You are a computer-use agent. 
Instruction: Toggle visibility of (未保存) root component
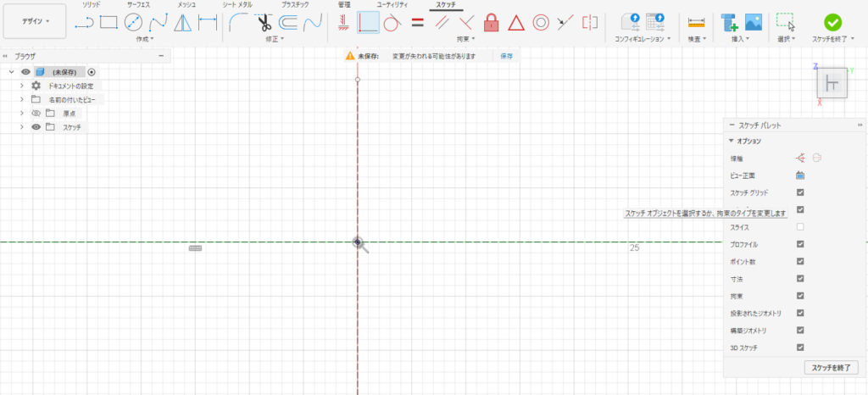(25, 72)
